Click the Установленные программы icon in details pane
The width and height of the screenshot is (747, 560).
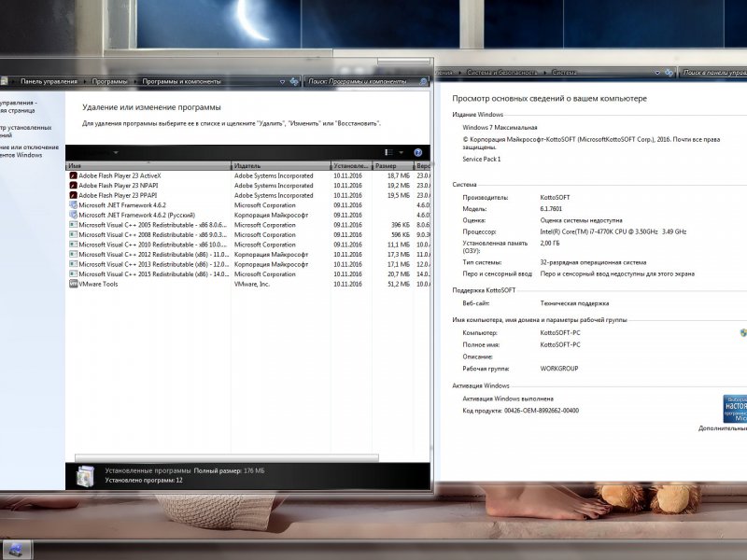tap(85, 476)
